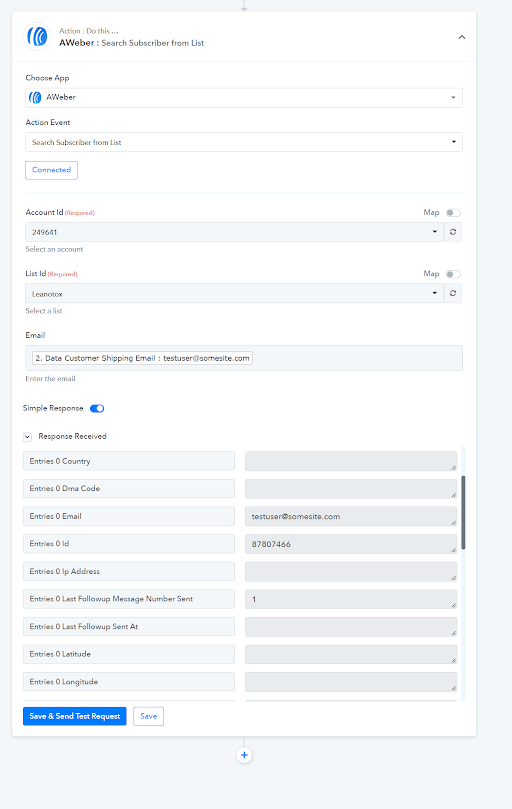The image size is (512, 809).
Task: Click Save & Send Test Request
Action: pyautogui.click(x=75, y=716)
